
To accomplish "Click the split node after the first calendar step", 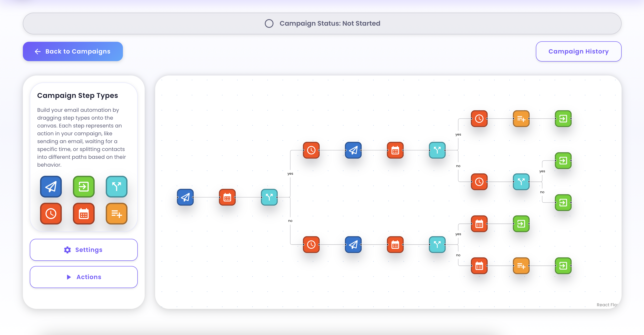I will [269, 198].
